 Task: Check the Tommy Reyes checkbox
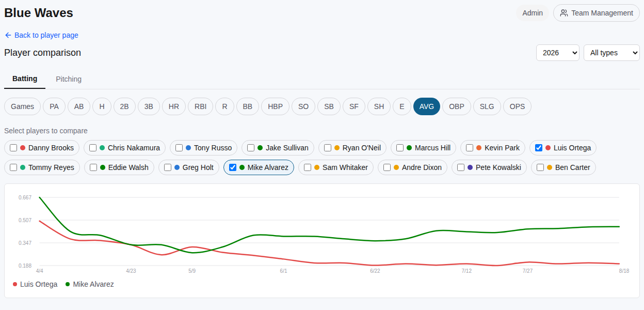coord(13,167)
